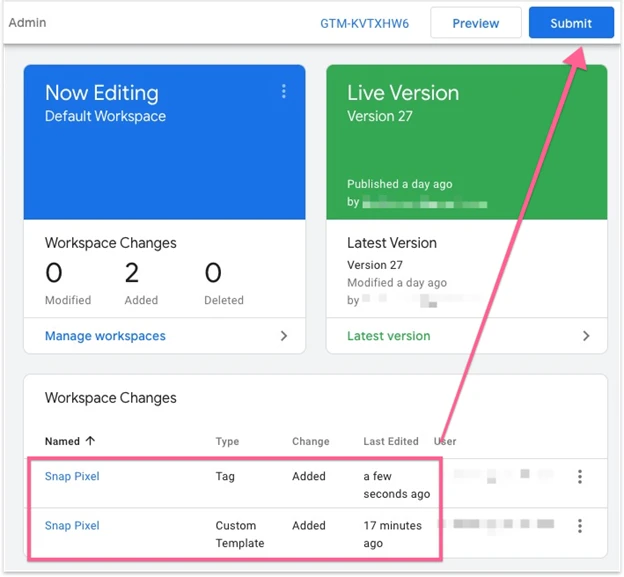Click the chevron next to Latest version
This screenshot has width=624, height=577.
586,336
